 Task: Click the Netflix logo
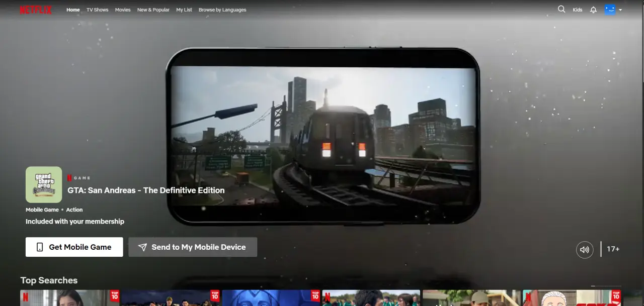pyautogui.click(x=36, y=10)
